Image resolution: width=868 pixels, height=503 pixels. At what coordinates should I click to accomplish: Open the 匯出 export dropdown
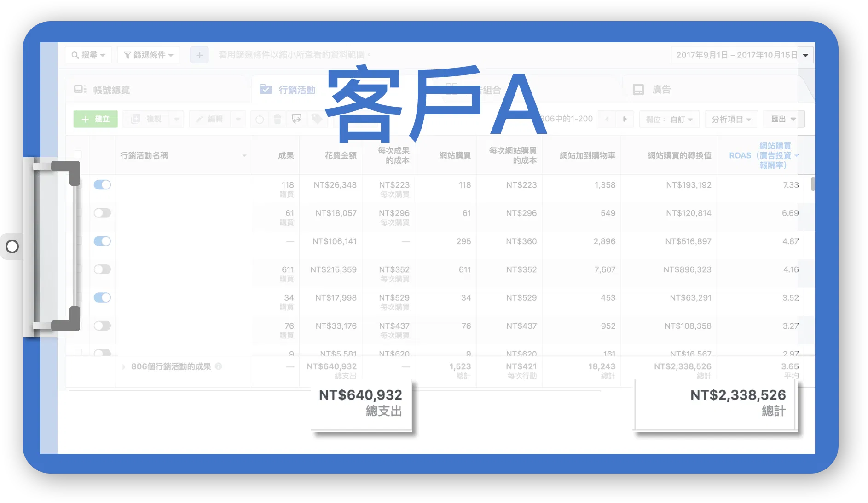pos(784,119)
